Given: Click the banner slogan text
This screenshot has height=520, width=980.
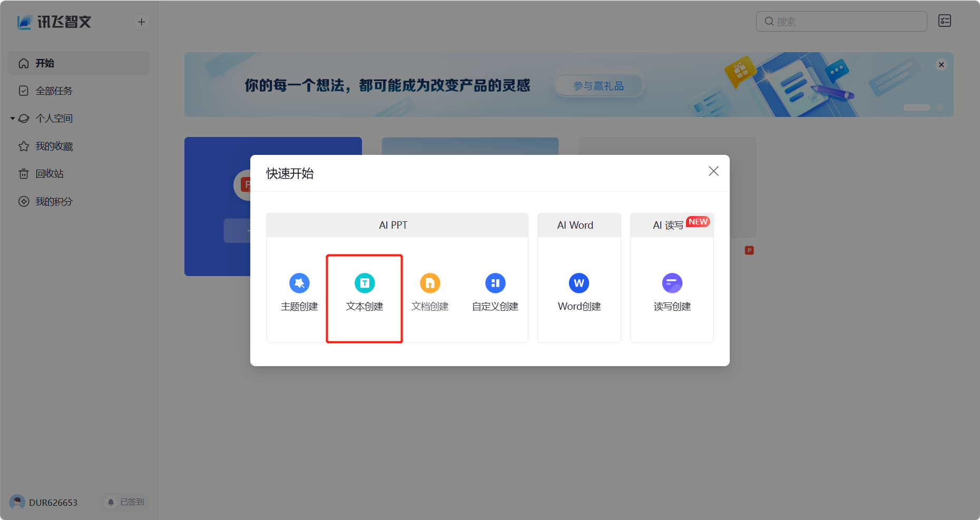Looking at the screenshot, I should tap(387, 85).
